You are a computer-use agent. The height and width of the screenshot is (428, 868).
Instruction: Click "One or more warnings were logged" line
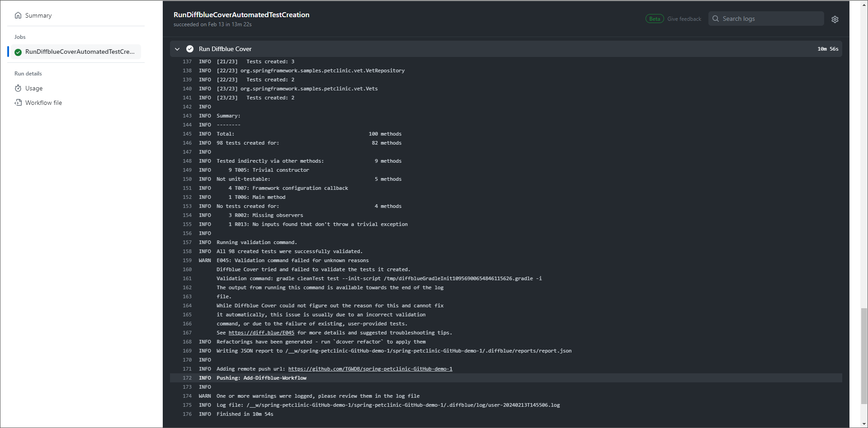(318, 396)
